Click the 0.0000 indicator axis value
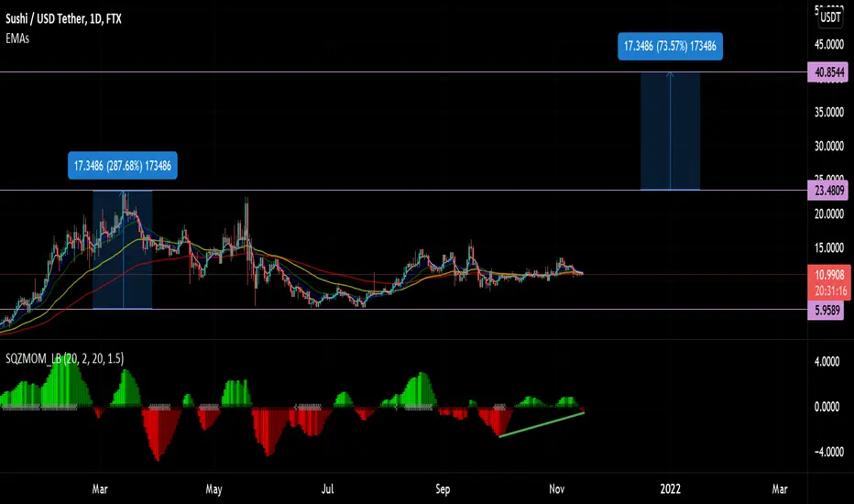 coord(827,407)
